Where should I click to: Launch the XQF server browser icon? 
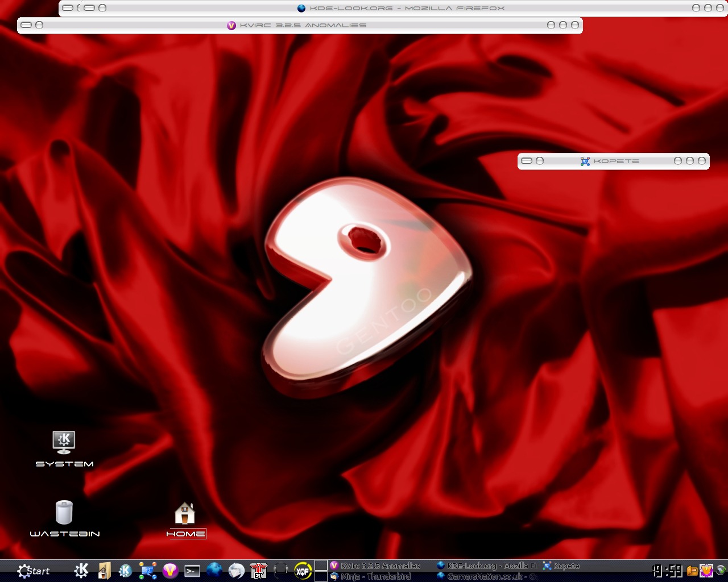(x=303, y=570)
